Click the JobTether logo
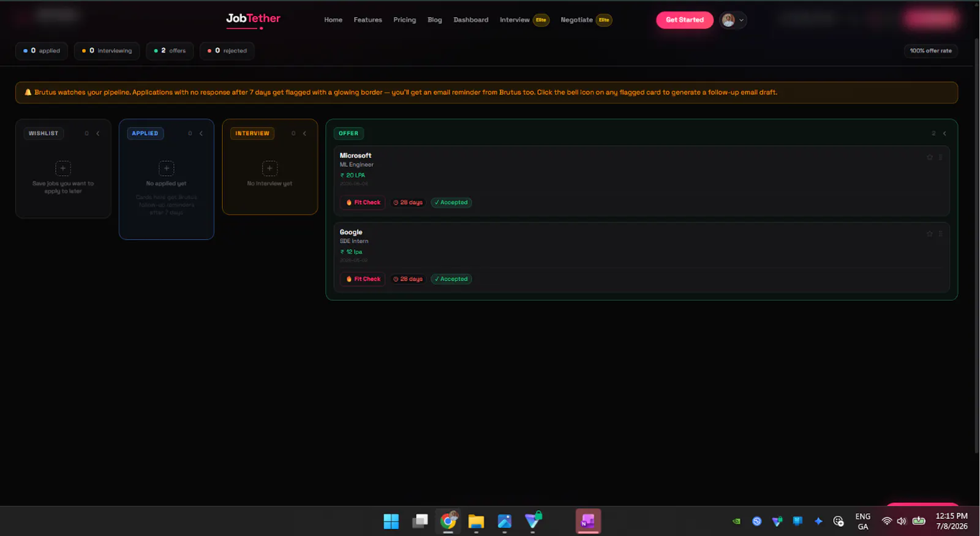Screen dimensions: 980x536 coord(253,20)
